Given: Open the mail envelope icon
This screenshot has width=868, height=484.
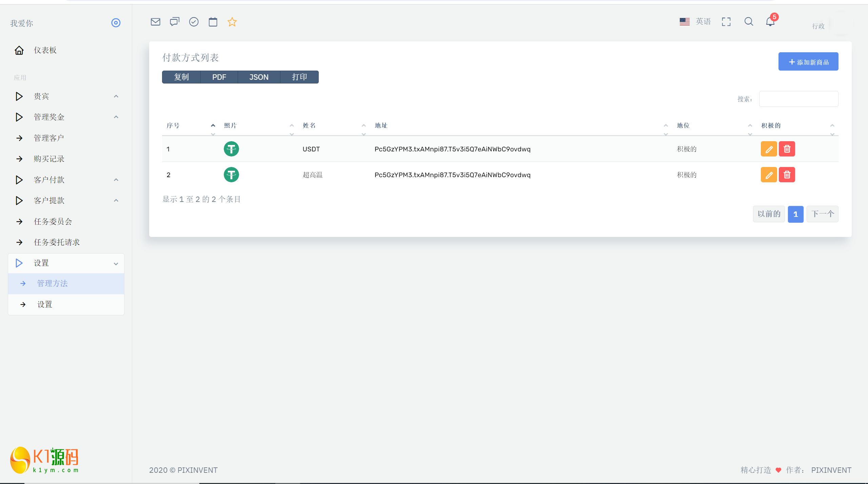Looking at the screenshot, I should point(155,22).
